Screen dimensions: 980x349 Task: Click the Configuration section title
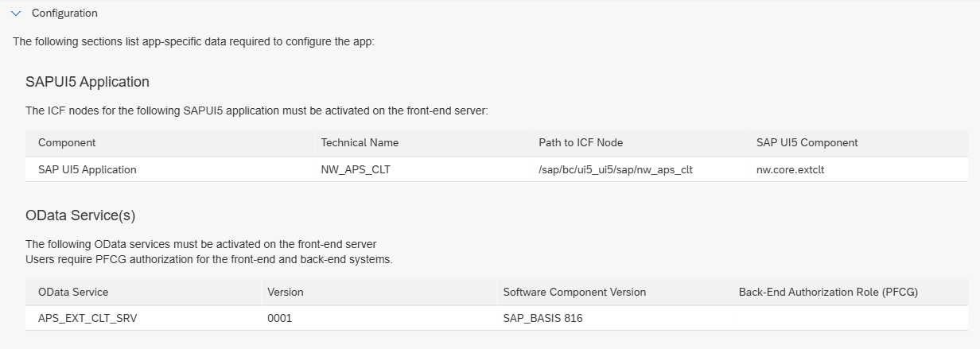click(64, 14)
